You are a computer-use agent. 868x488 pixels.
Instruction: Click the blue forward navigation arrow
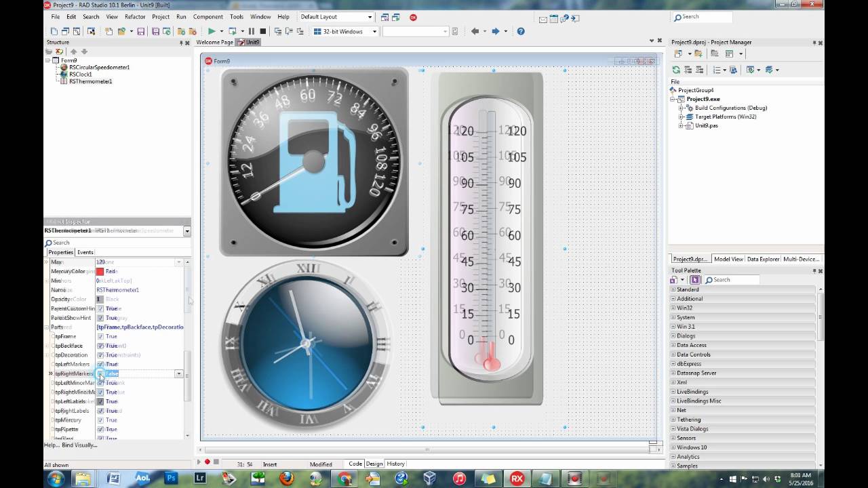pos(496,31)
